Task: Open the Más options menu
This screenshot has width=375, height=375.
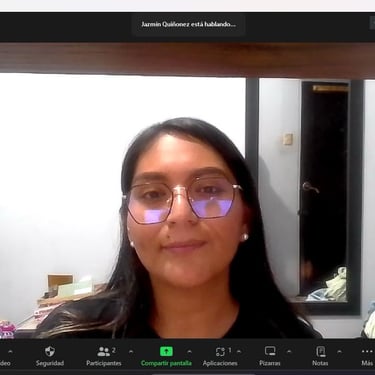Action: tap(367, 356)
